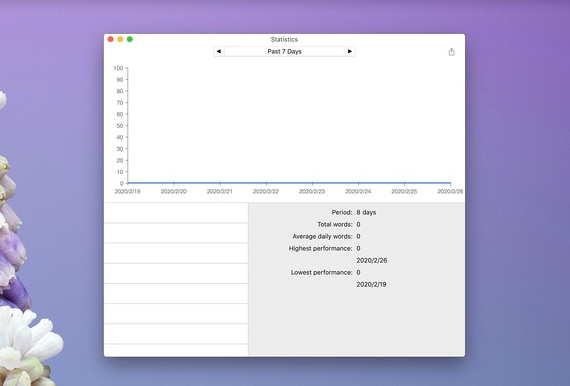Go to next period with right arrow
Viewport: 570px width, 386px height.
point(350,51)
